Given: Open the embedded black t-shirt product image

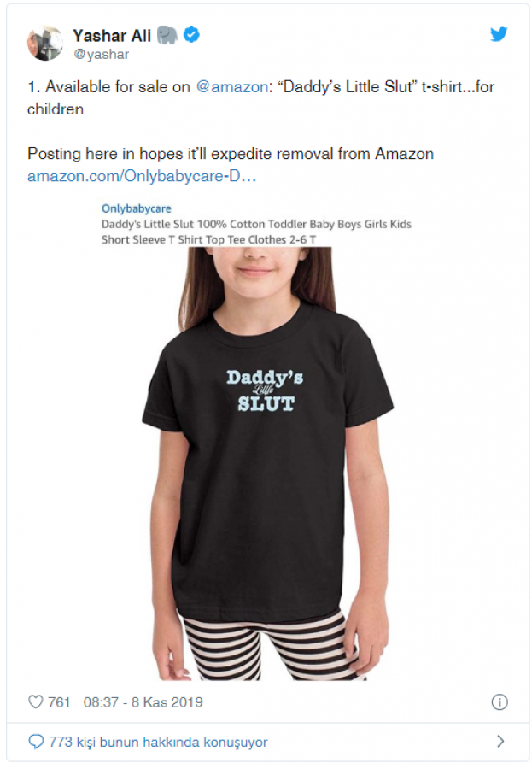Looking at the screenshot, I should point(266,463).
